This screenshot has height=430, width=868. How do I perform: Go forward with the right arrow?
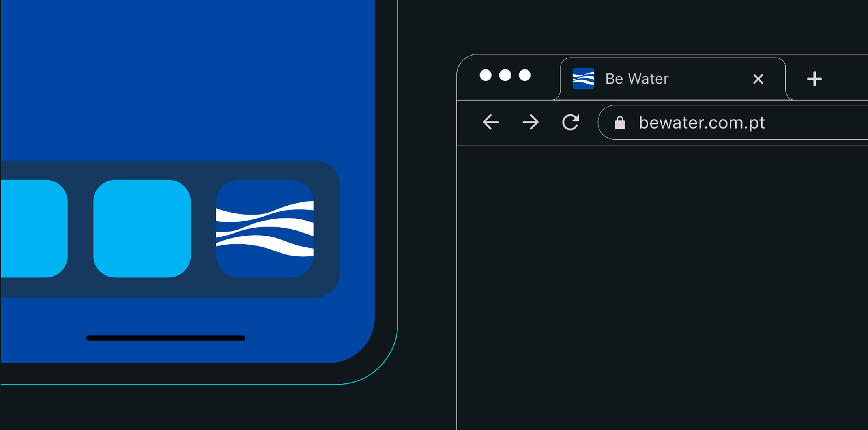point(531,122)
